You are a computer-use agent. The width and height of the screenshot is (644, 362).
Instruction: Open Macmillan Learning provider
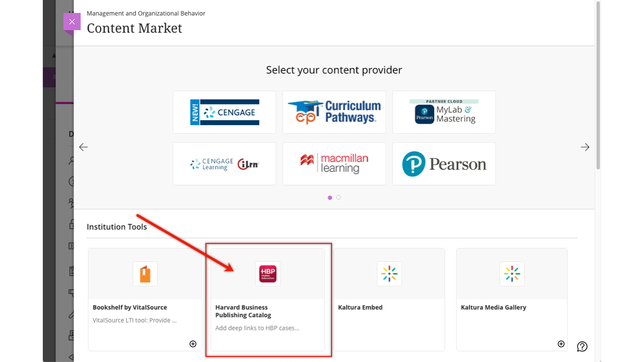point(334,164)
